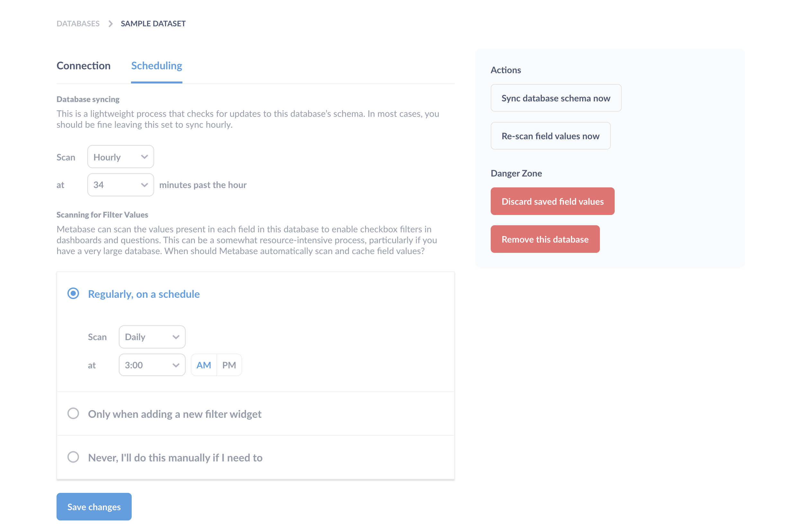Image resolution: width=790 pixels, height=532 pixels.
Task: Open the Hourly sync frequency dropdown
Action: [x=120, y=157]
